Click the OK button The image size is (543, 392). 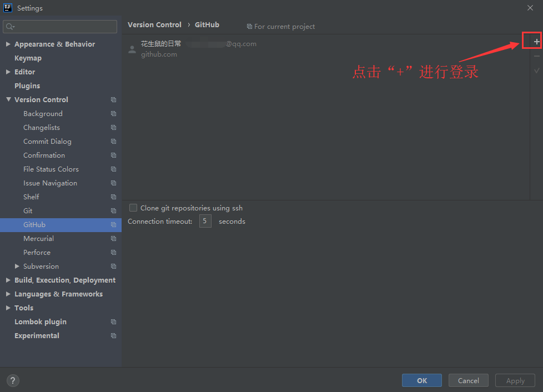coord(422,380)
